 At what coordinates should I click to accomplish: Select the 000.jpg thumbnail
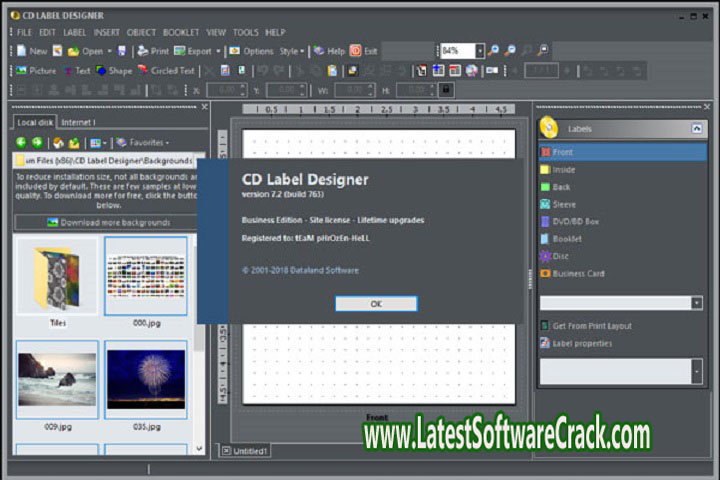[x=146, y=276]
